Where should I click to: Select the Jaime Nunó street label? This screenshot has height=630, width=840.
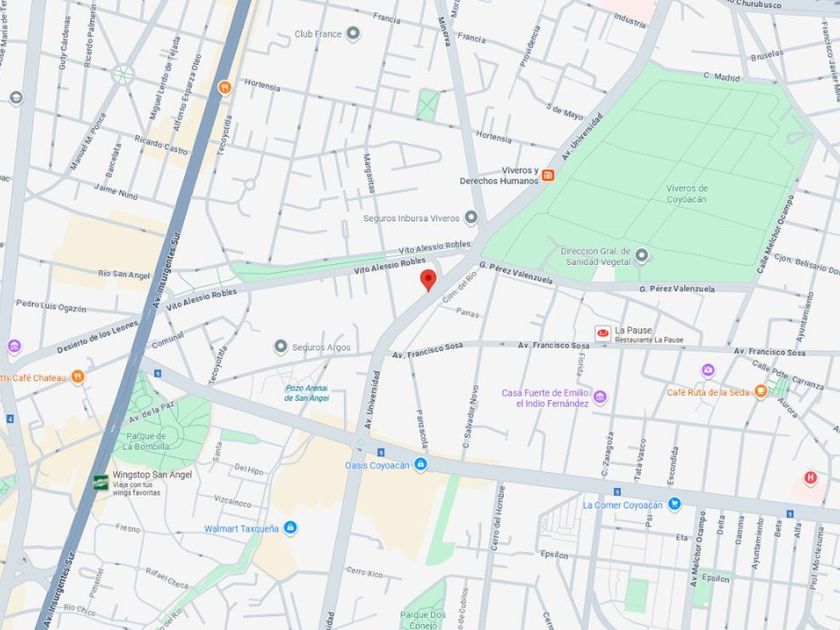point(116,192)
